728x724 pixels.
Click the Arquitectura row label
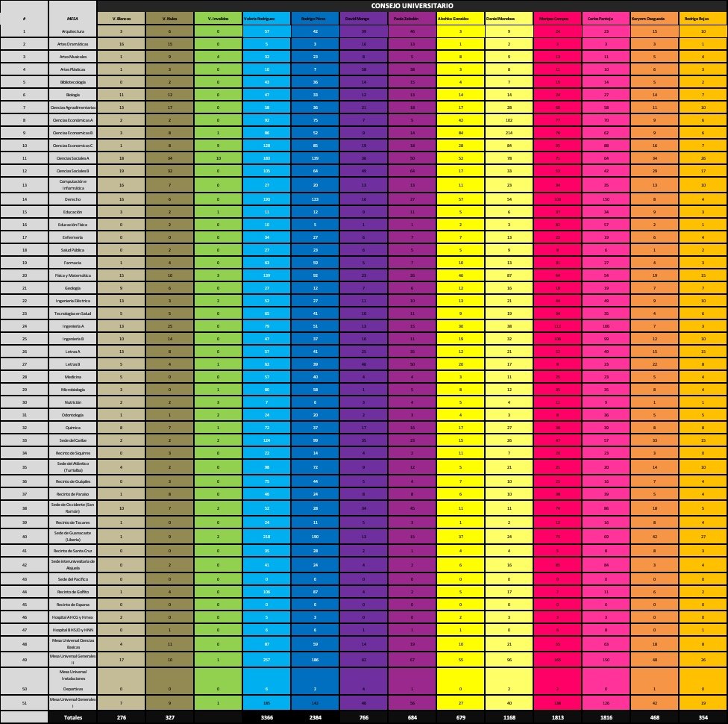click(x=72, y=32)
